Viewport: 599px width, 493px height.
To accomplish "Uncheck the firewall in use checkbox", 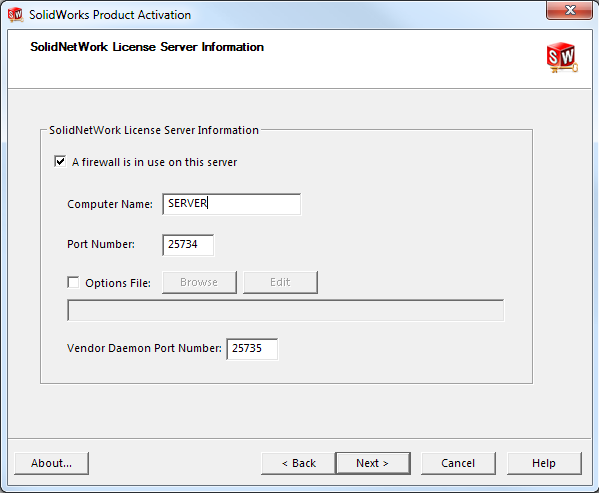I will 60,162.
